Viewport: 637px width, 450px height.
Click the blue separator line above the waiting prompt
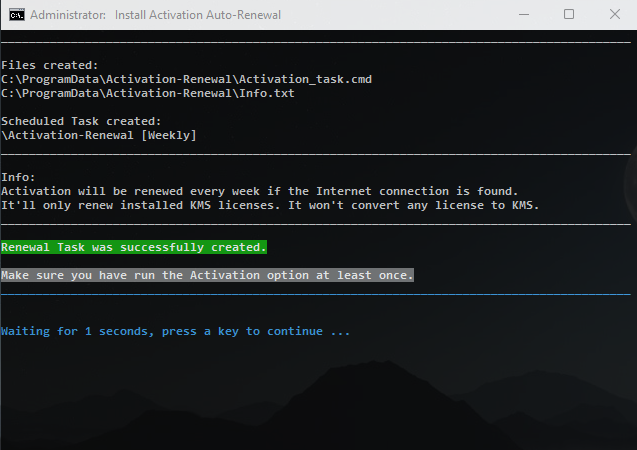316,295
